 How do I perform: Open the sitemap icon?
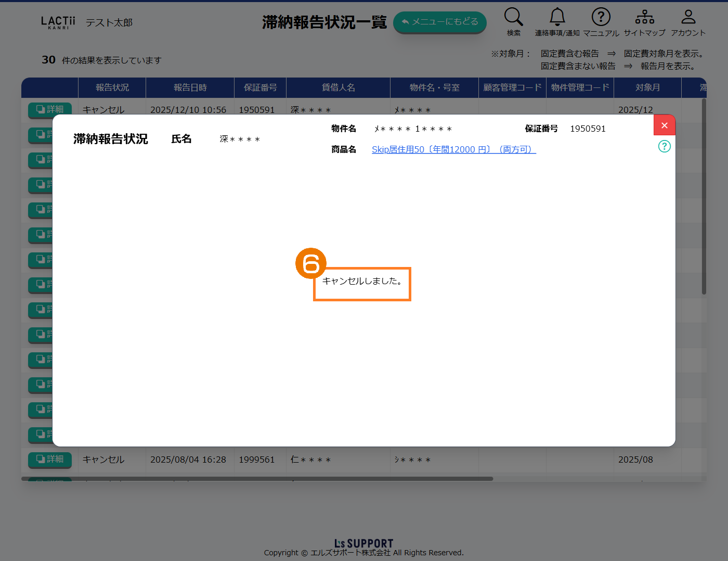coord(644,17)
